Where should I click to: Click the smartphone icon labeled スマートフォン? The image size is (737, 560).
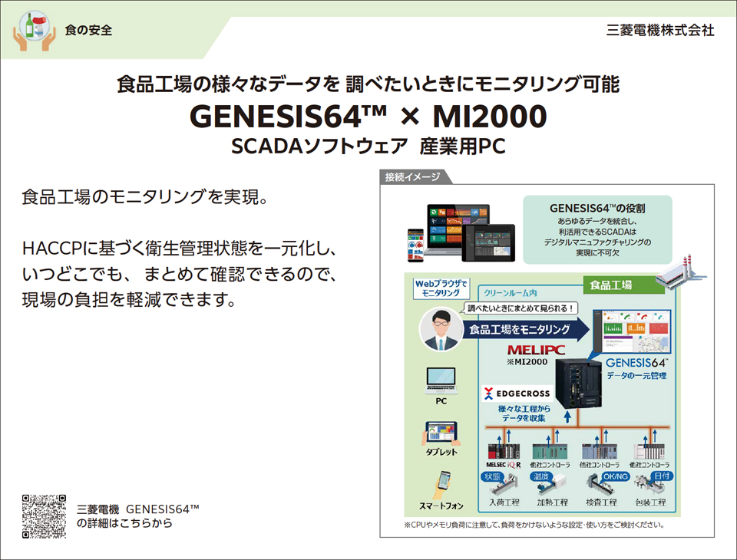[441, 485]
